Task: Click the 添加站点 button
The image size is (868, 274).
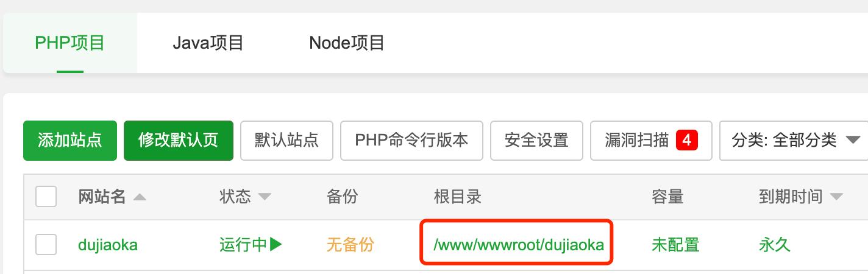Action: 69,141
